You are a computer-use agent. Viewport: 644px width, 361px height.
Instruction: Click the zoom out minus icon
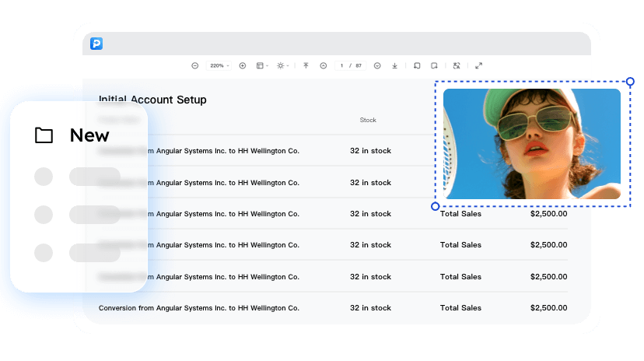click(194, 66)
